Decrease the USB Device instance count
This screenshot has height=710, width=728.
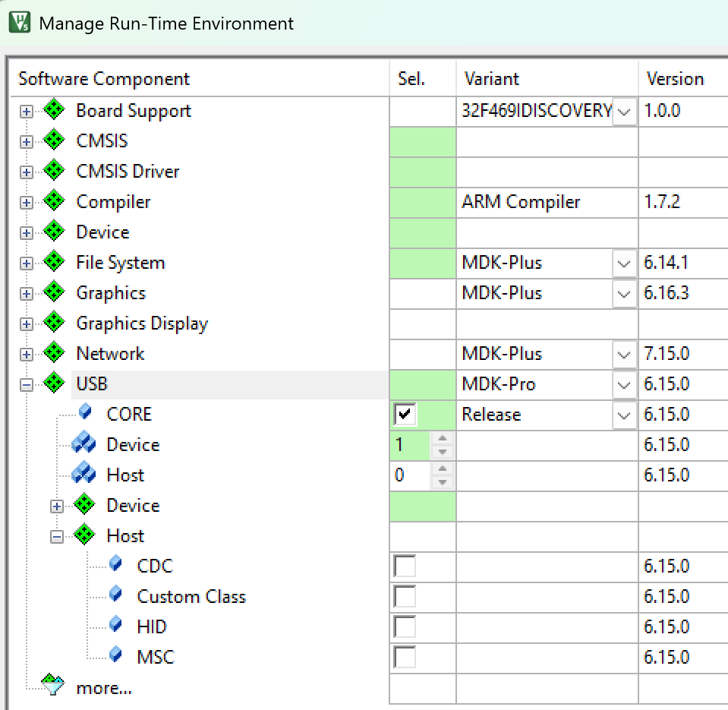coord(443,452)
